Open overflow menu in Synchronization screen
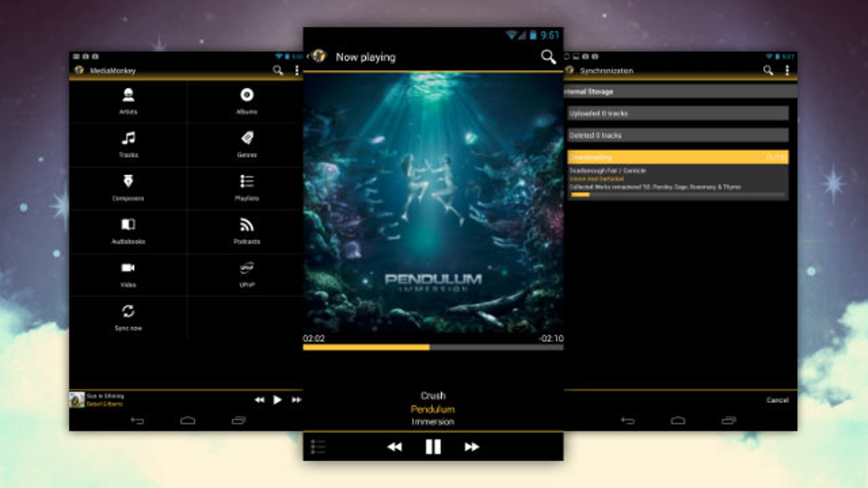Screen dimensions: 868x488 [787, 70]
